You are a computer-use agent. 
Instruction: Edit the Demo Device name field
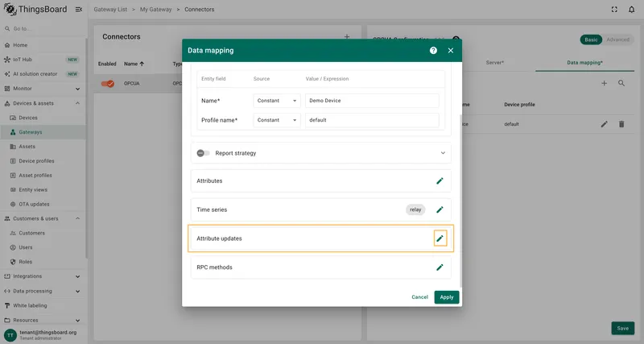coord(372,101)
